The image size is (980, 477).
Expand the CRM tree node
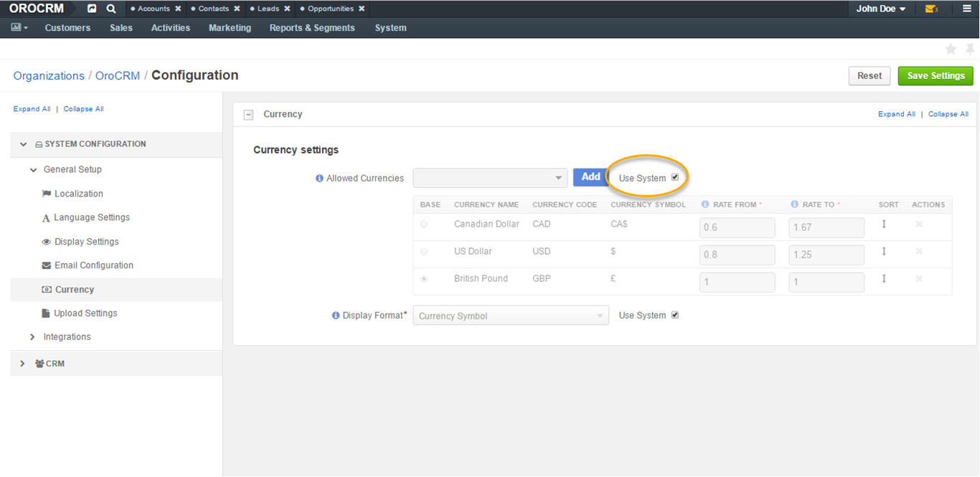point(23,364)
